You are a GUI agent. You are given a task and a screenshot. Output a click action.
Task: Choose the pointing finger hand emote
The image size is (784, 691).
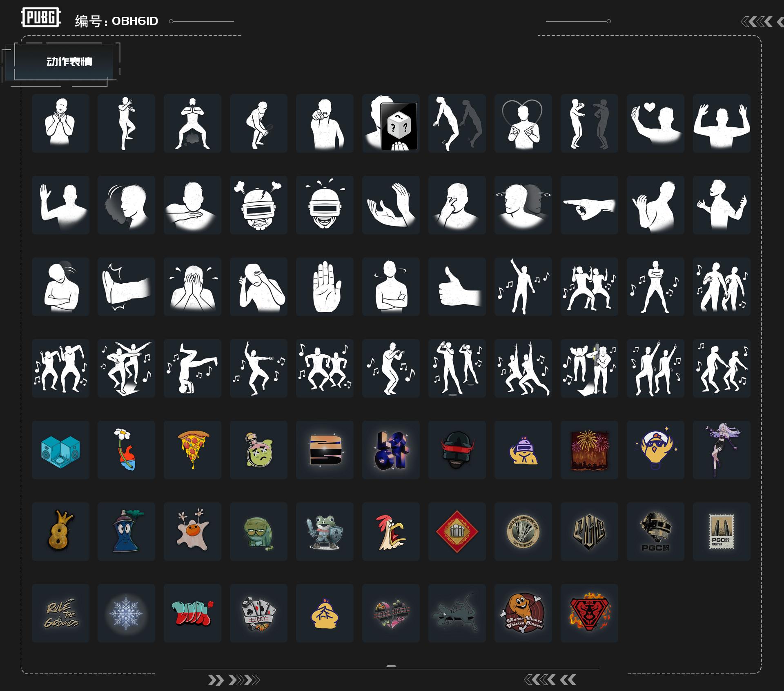[589, 205]
